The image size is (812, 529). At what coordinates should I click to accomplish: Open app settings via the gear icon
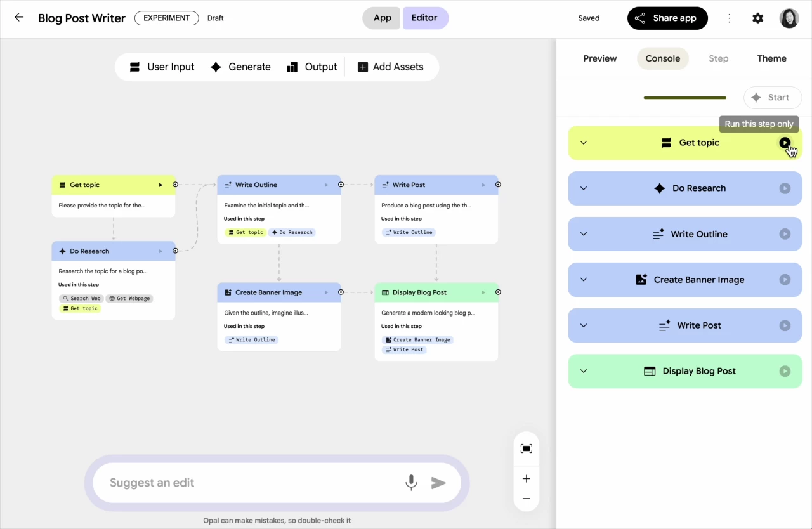click(758, 18)
